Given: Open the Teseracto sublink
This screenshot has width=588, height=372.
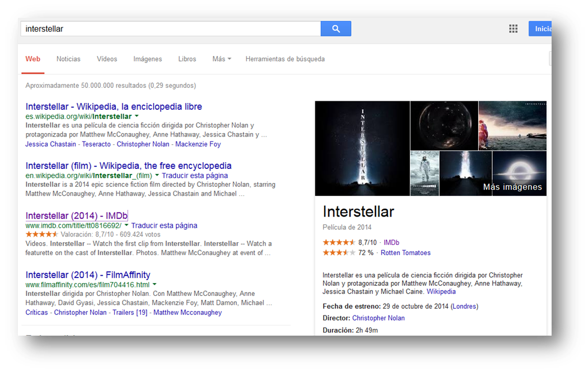Looking at the screenshot, I should [x=96, y=144].
